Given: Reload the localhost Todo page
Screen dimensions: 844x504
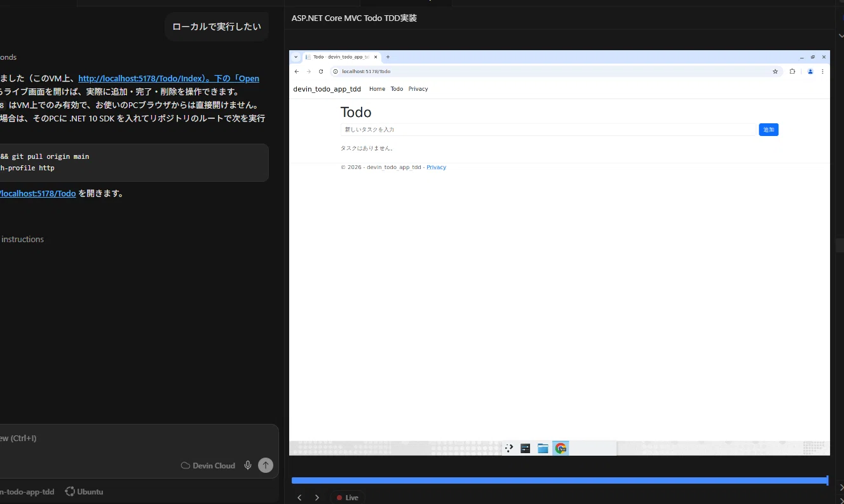Looking at the screenshot, I should [321, 72].
